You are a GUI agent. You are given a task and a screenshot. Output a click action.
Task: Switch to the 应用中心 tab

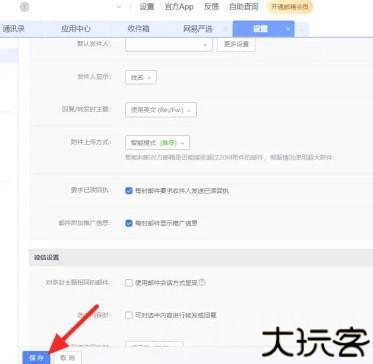[x=76, y=29]
